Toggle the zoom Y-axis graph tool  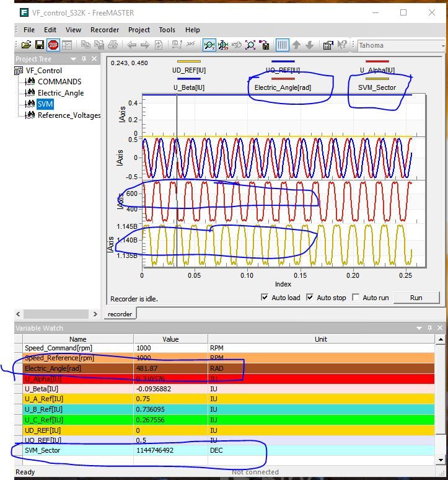tap(223, 45)
